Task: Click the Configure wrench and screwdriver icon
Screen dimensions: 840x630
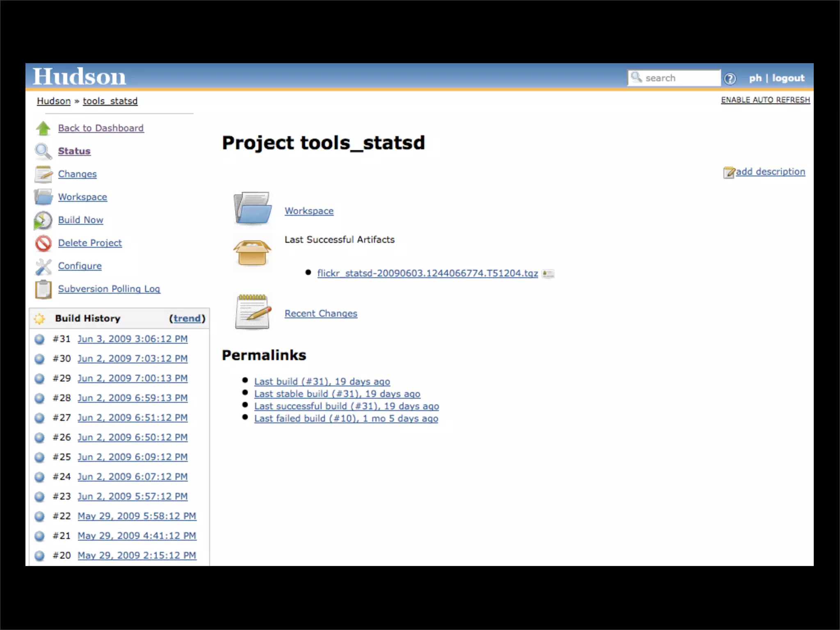Action: click(43, 267)
